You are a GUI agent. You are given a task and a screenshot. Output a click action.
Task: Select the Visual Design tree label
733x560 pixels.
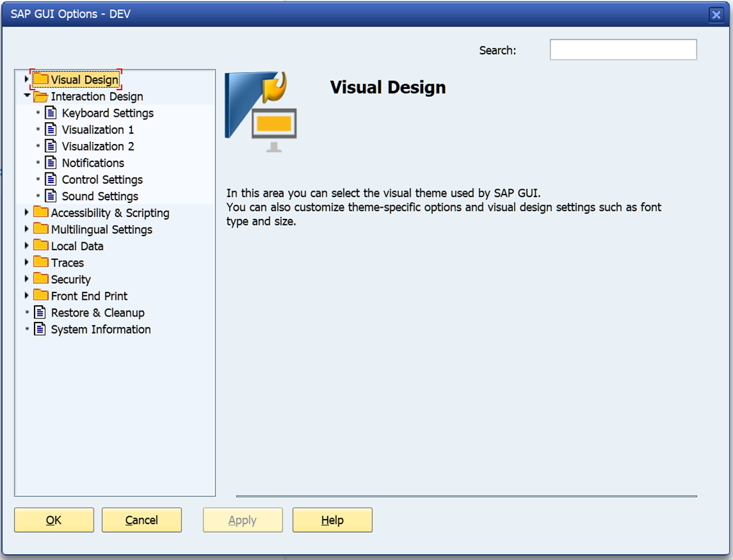(85, 80)
